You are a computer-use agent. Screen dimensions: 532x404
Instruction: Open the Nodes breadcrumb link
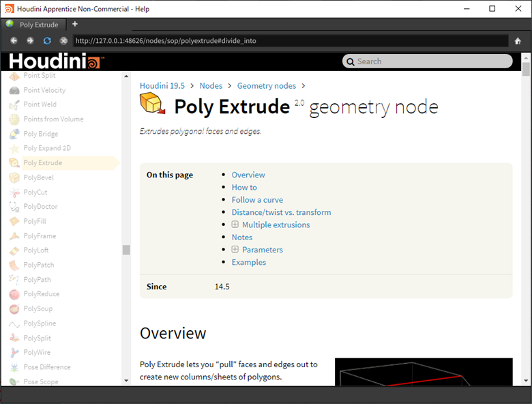211,86
